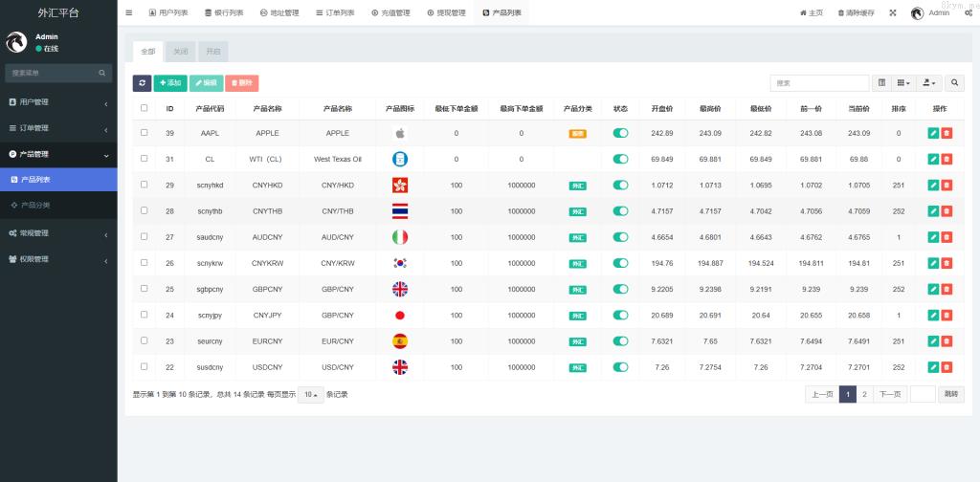The width and height of the screenshot is (980, 482).
Task: Select the 关闭 filter tab
Action: coord(181,52)
